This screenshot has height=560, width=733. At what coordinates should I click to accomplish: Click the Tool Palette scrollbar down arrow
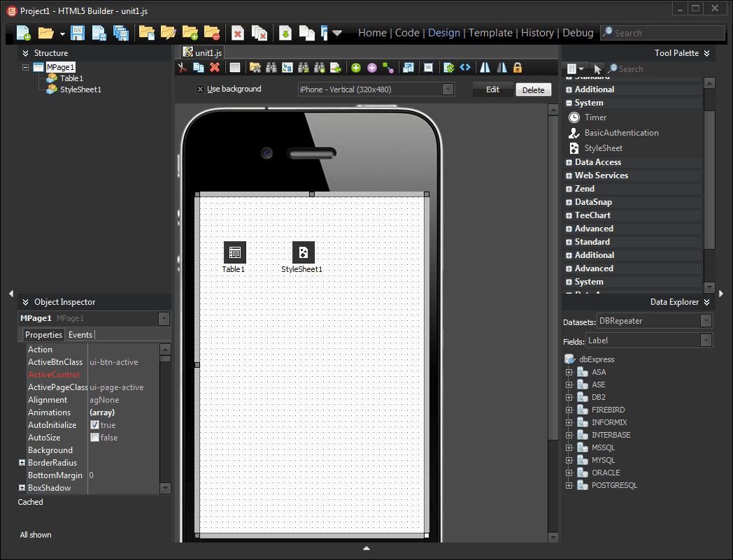709,287
